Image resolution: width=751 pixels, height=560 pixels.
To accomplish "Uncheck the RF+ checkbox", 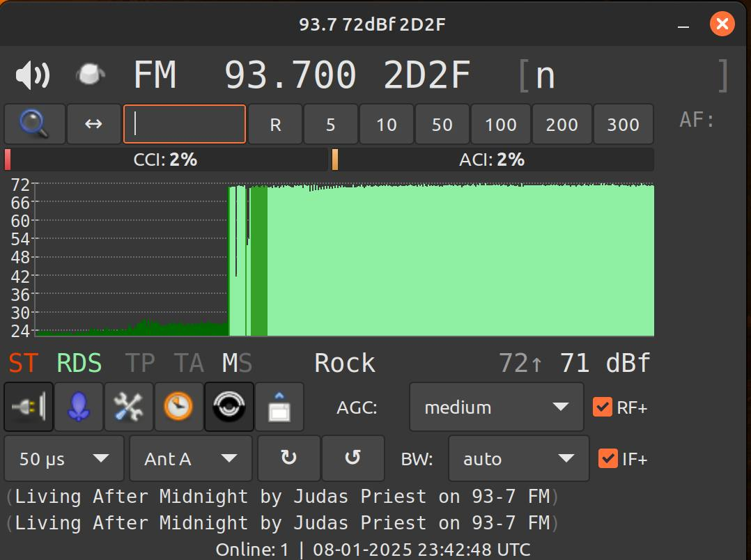I will tap(602, 407).
